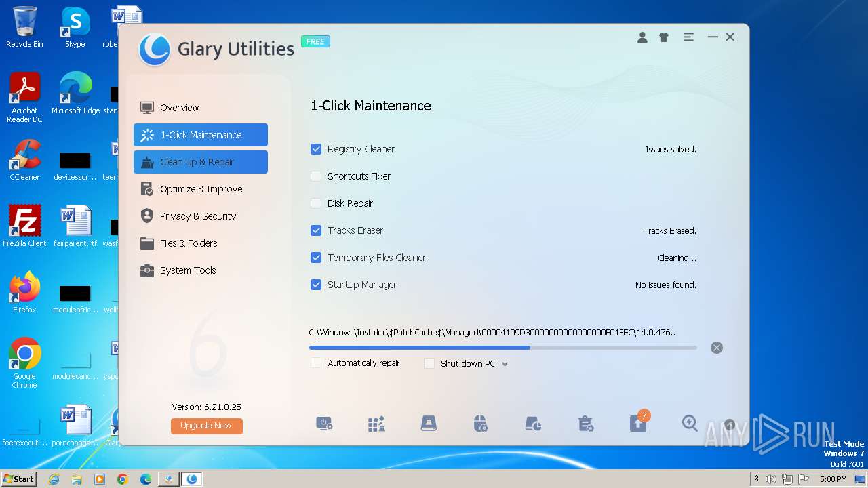Screen dimensions: 868x488
Task: Open Disk Space Analyzer pie icon
Action: pos(533,424)
